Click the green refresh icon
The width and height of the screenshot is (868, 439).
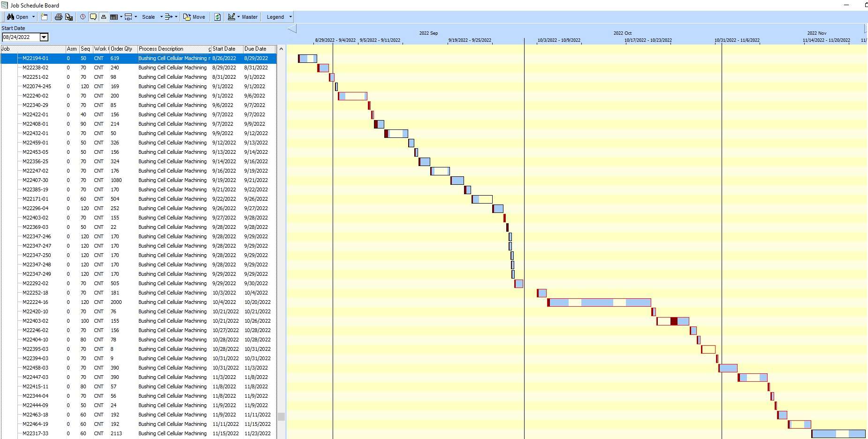217,17
